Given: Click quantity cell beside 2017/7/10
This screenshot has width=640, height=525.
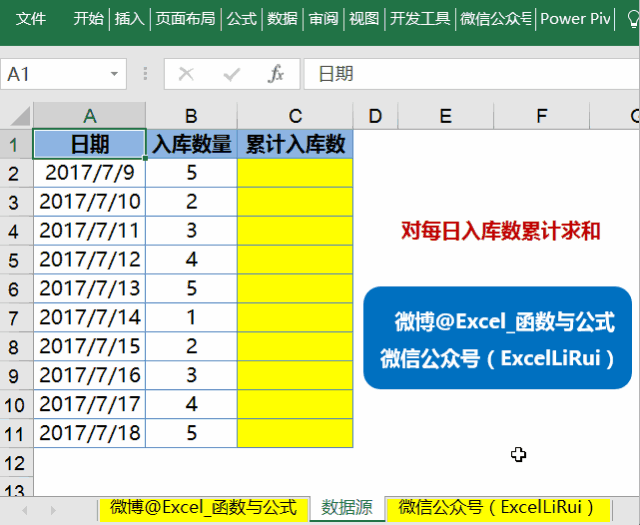Looking at the screenshot, I should pyautogui.click(x=191, y=202).
